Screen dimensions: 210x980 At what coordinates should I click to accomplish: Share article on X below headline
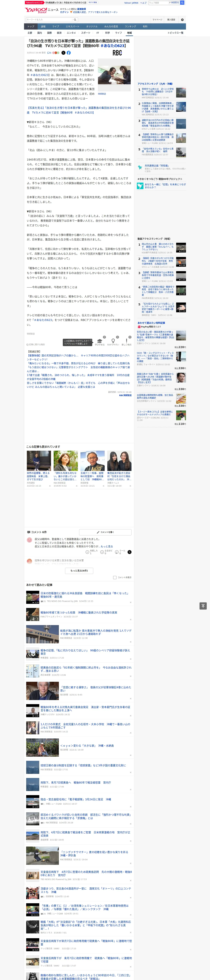pyautogui.click(x=63, y=53)
